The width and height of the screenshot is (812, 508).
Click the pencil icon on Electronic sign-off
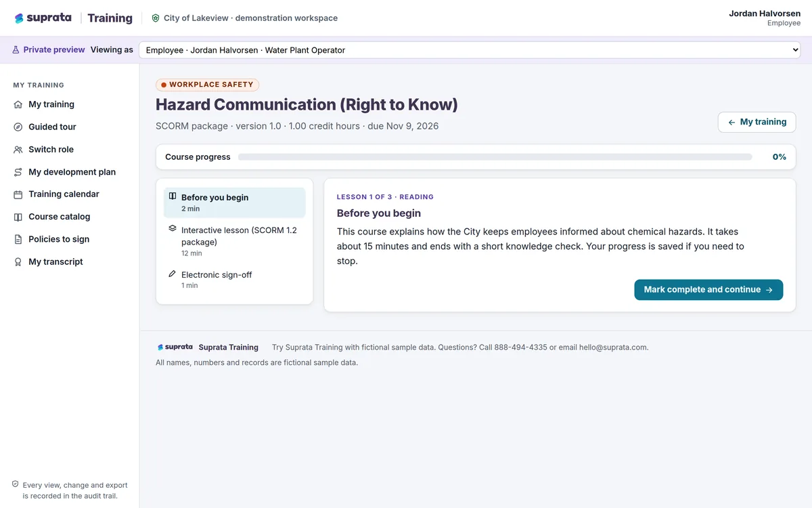coord(173,274)
